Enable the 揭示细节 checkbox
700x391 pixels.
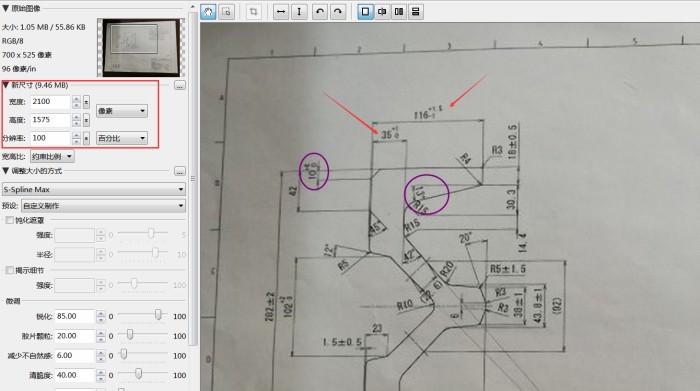[9, 270]
